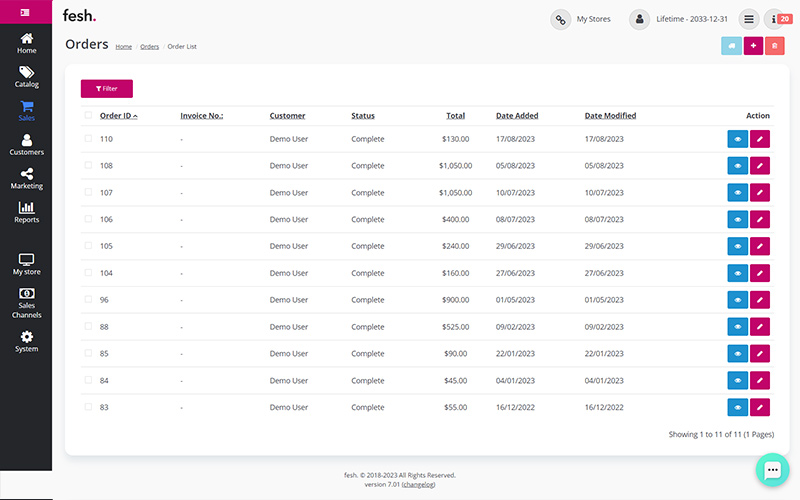Open the live chat bubble widget

click(772, 470)
